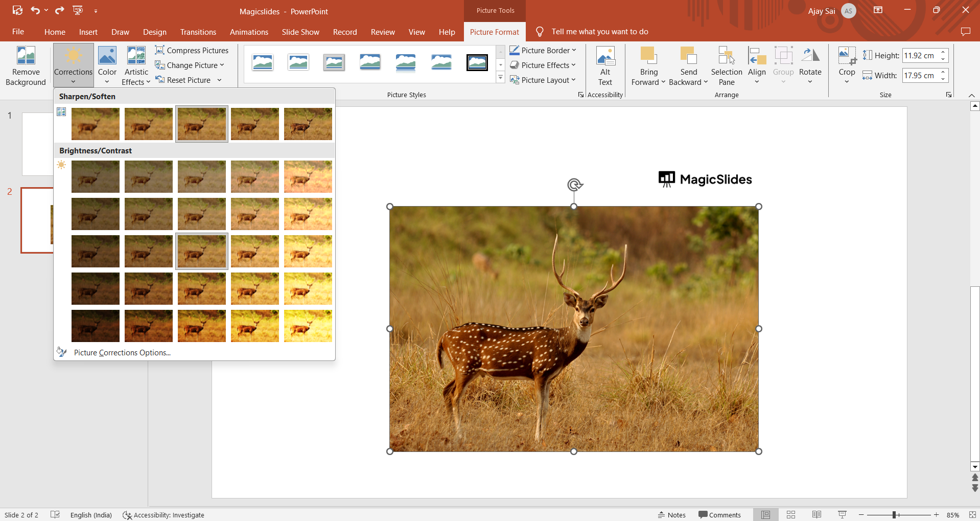Viewport: 980px width, 521px height.
Task: Switch to the Design tab
Action: click(x=154, y=32)
